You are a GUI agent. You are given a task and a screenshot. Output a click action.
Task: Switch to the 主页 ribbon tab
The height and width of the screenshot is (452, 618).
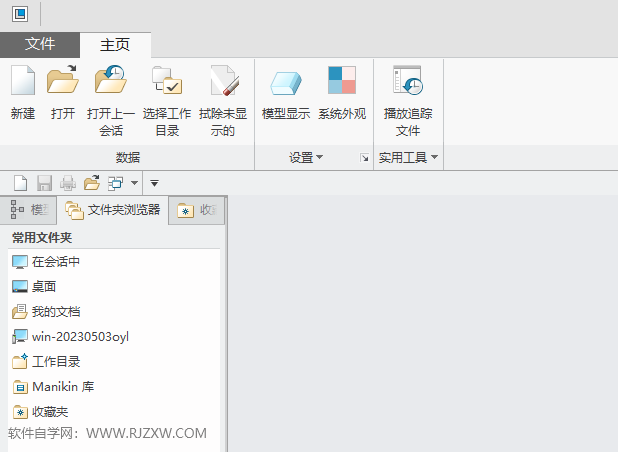pos(115,45)
